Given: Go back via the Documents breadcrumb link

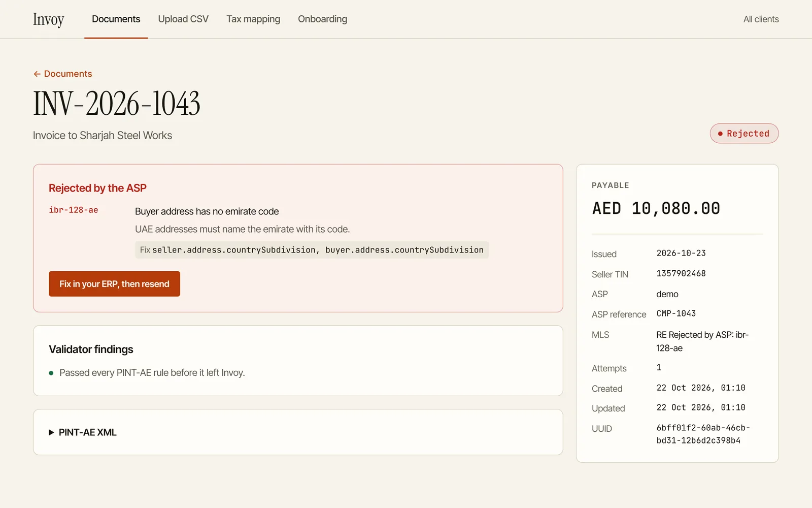Looking at the screenshot, I should coord(63,74).
